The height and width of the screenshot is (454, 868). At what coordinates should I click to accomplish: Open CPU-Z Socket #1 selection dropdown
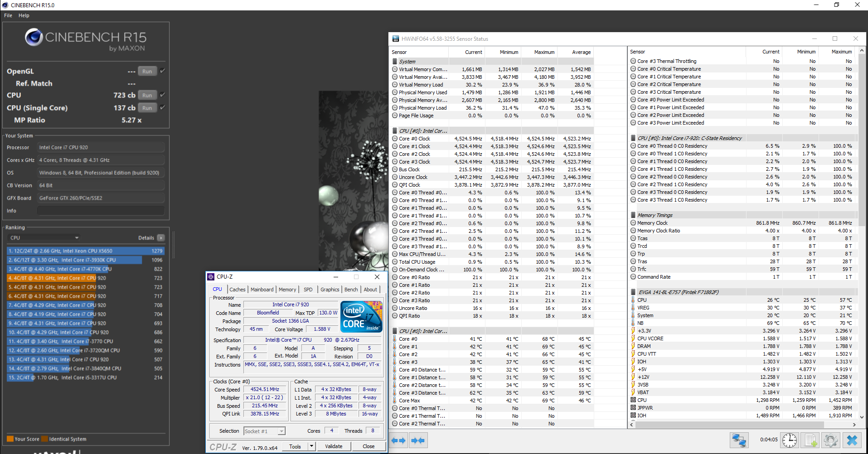click(x=264, y=431)
